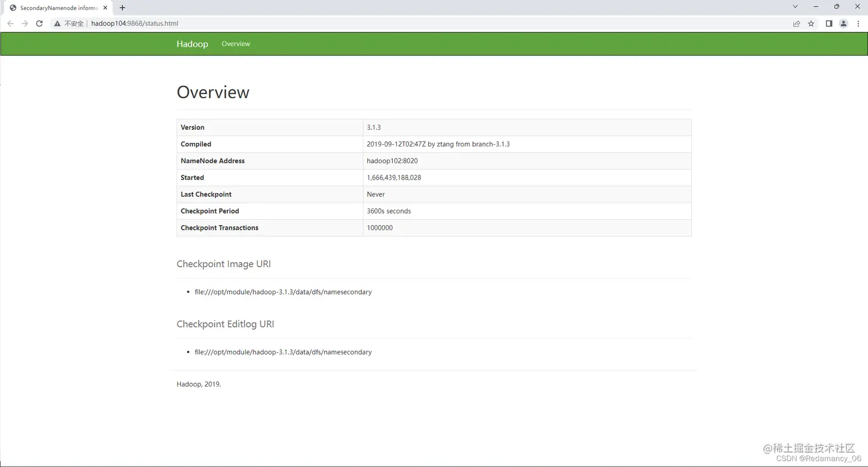Viewport: 868px width, 467px height.
Task: Click the Compiled row label
Action: pyautogui.click(x=196, y=144)
